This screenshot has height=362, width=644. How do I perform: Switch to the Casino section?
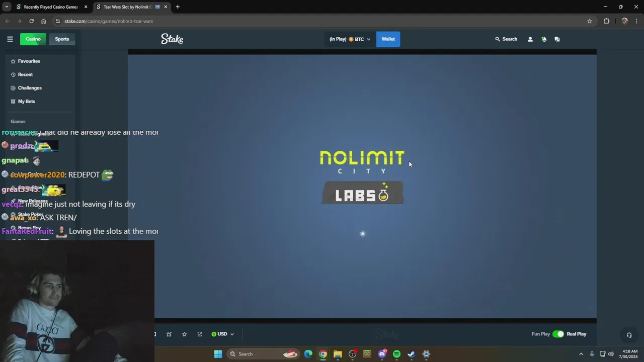click(33, 39)
